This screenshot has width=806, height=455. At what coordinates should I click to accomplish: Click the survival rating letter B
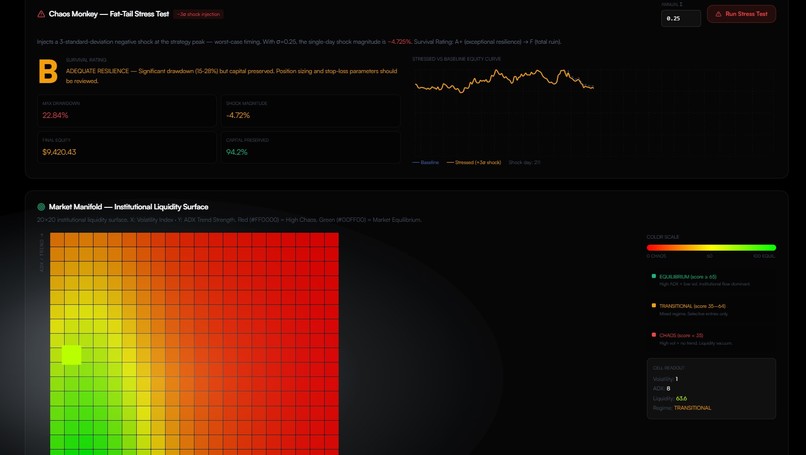(x=48, y=71)
